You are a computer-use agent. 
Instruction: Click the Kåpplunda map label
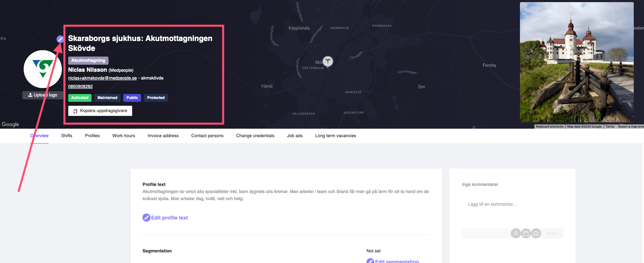coord(299,28)
